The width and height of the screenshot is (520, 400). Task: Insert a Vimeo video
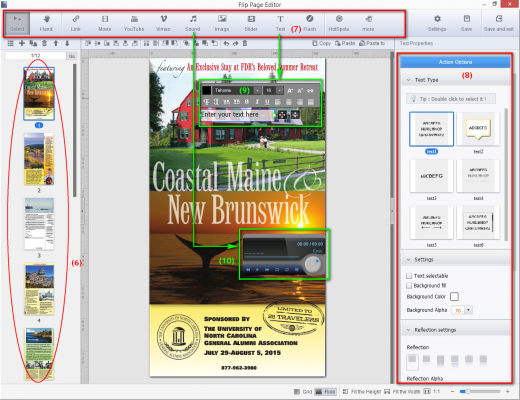pos(163,23)
